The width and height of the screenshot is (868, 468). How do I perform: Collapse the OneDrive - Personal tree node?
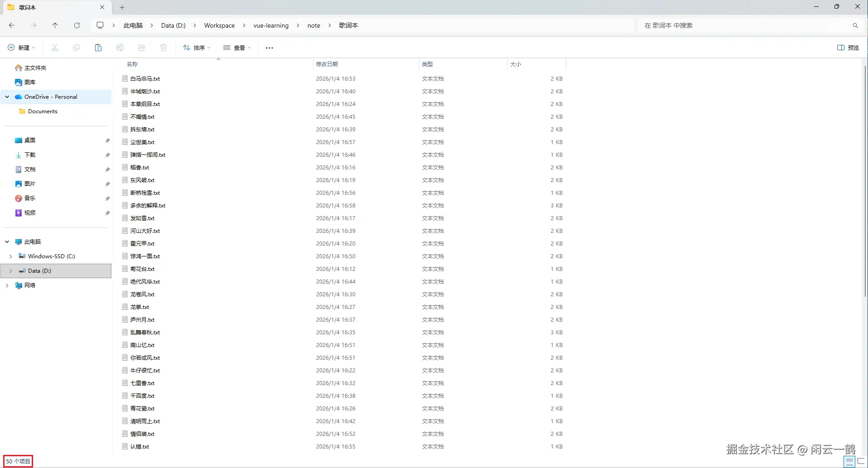pyautogui.click(x=7, y=97)
